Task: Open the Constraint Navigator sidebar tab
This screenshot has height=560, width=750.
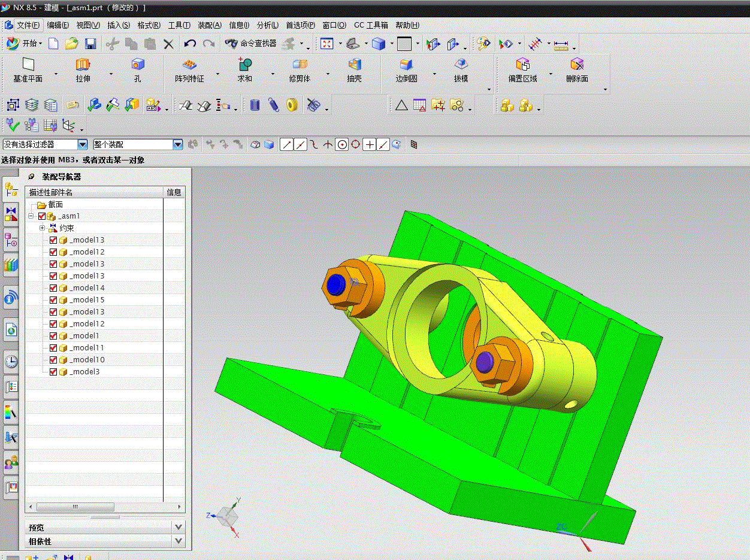Action: (11, 214)
